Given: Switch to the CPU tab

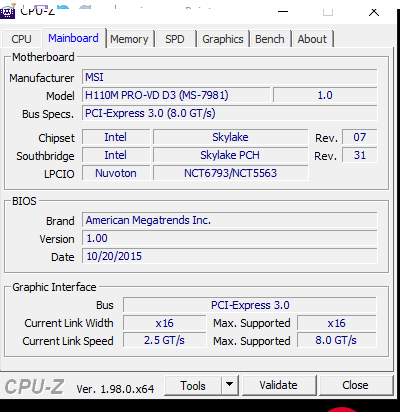Looking at the screenshot, I should point(21,39).
